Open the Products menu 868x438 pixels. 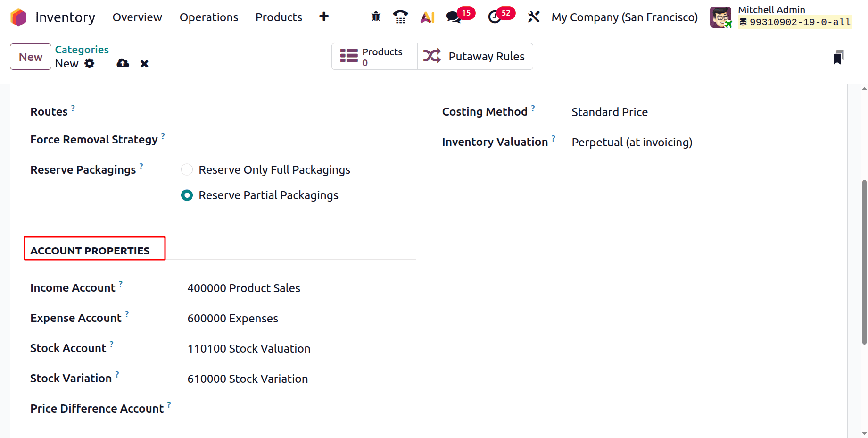(279, 17)
